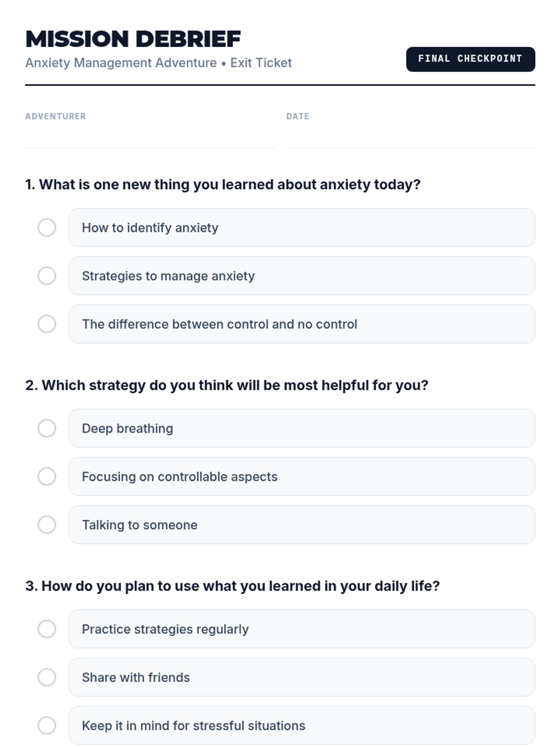Select the control vs no control radio
Image resolution: width=560 pixels, height=747 pixels.
point(47,324)
